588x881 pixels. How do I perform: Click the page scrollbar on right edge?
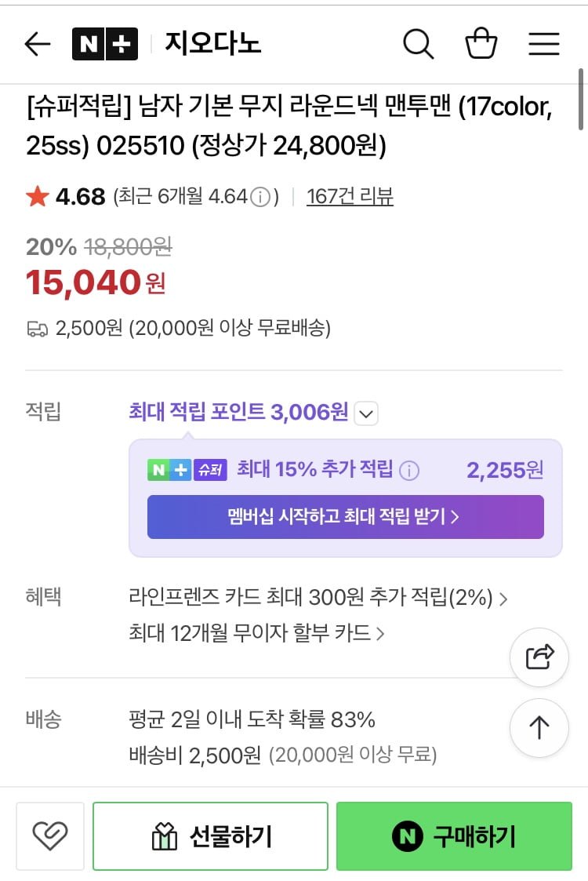(581, 100)
